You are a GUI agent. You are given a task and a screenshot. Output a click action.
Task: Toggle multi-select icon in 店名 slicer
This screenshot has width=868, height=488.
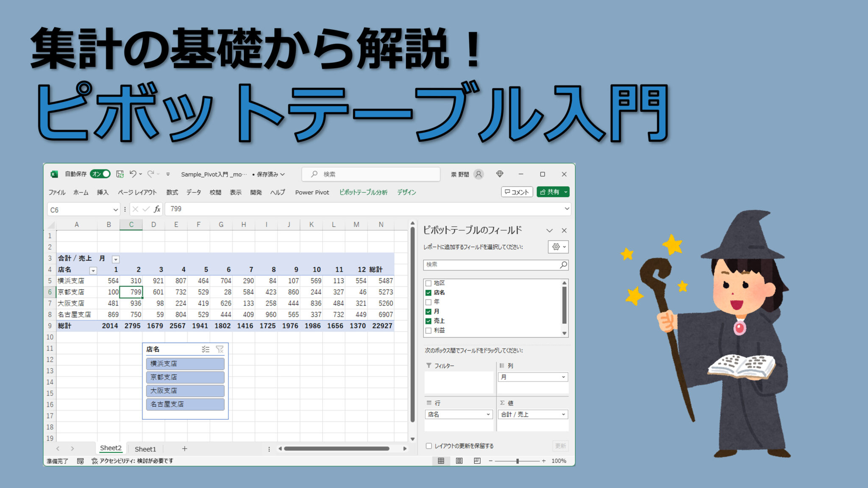(206, 349)
